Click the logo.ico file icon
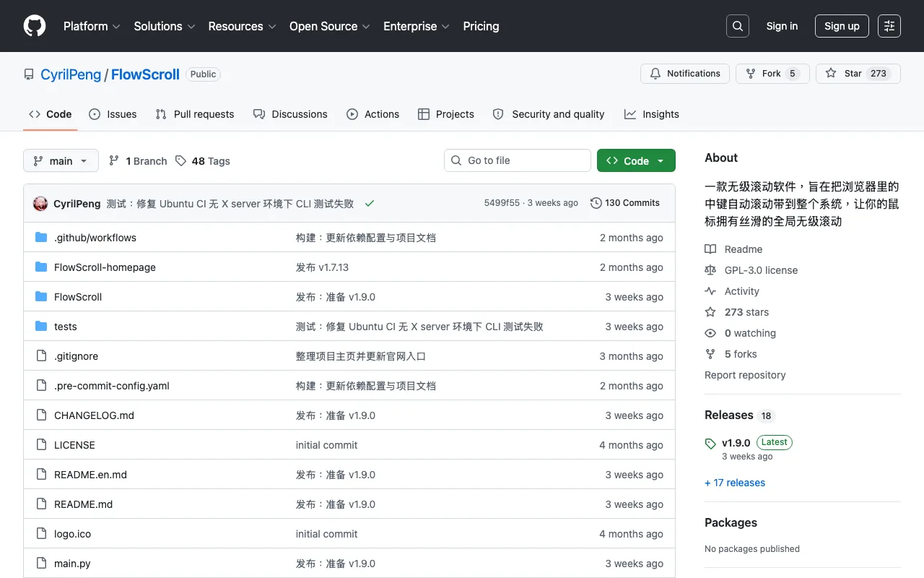Viewport: 924px width, 578px height. pos(41,534)
